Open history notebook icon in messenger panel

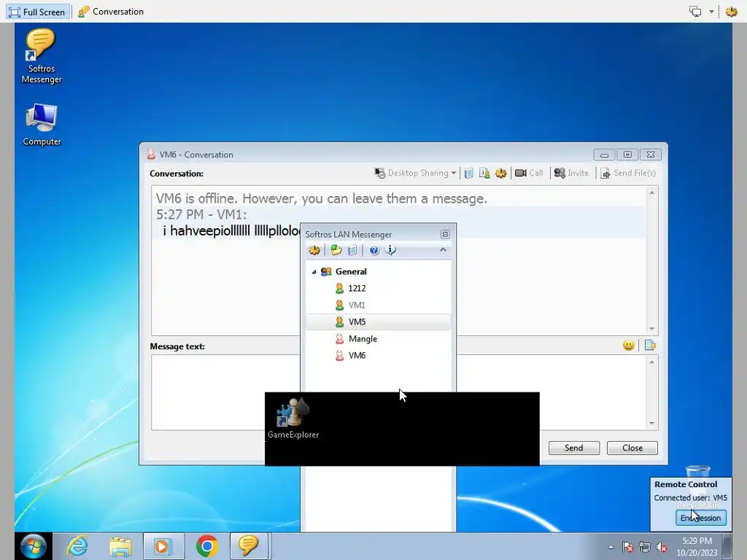352,250
